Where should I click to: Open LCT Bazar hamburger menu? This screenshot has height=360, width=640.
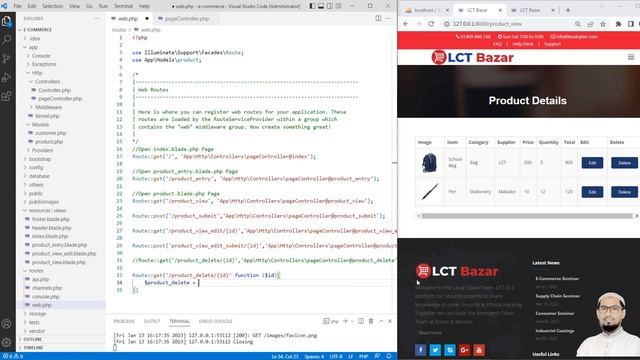(631, 57)
